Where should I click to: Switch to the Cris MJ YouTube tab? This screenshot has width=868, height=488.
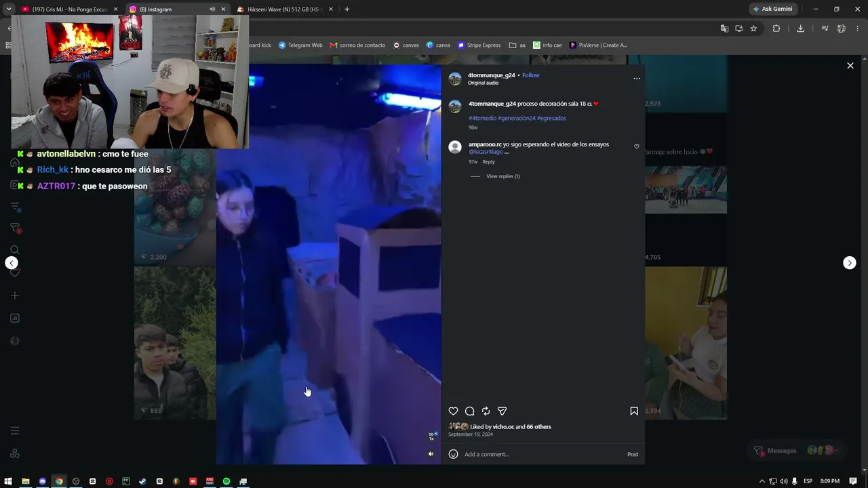click(x=70, y=9)
